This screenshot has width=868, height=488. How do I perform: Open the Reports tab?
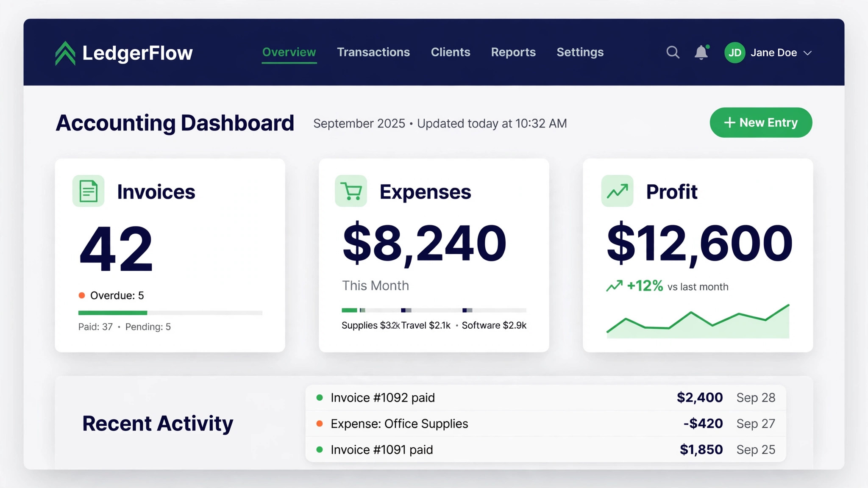click(x=513, y=52)
